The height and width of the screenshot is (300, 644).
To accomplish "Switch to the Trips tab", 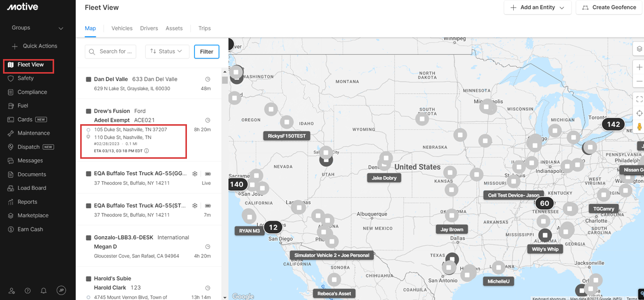I will coord(204,29).
